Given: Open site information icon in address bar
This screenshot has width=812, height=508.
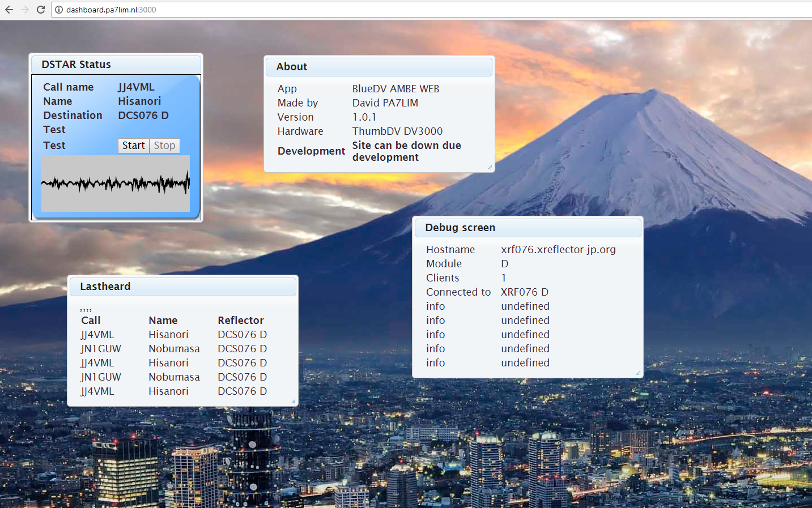Looking at the screenshot, I should point(59,10).
